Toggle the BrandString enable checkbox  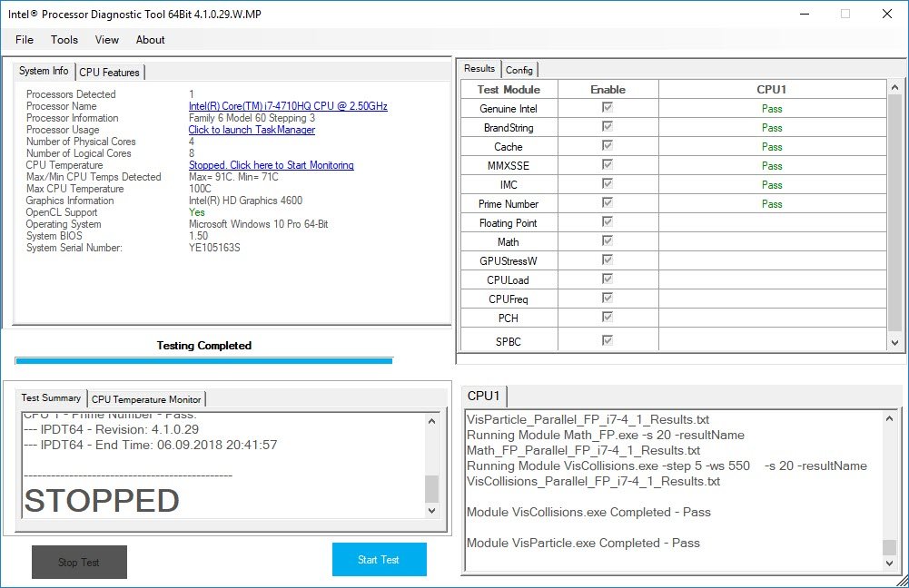pos(608,126)
